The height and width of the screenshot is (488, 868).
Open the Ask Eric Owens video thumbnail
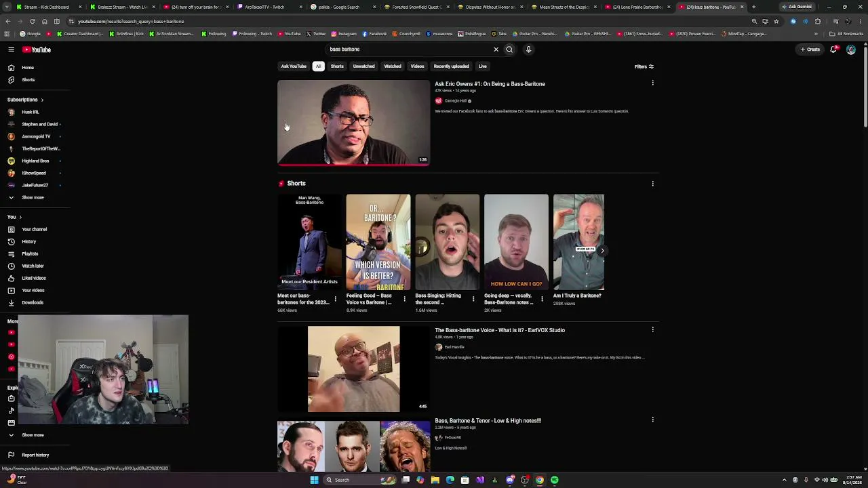tap(353, 123)
